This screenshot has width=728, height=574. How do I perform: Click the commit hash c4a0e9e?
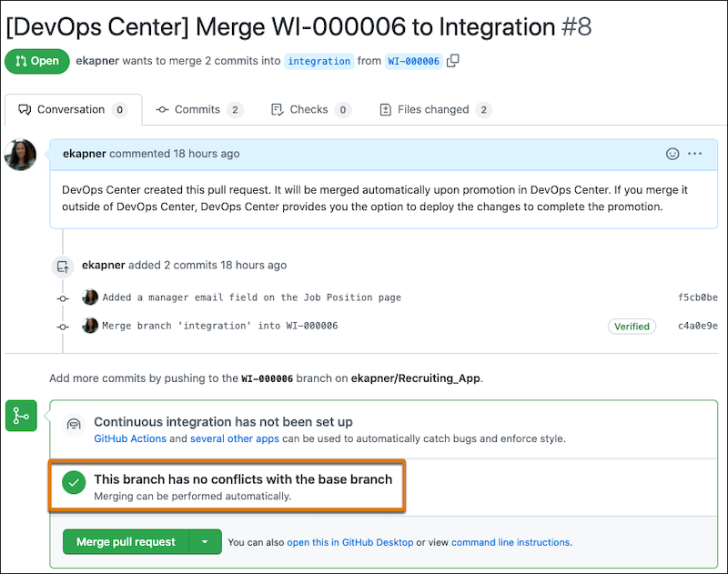coord(697,327)
